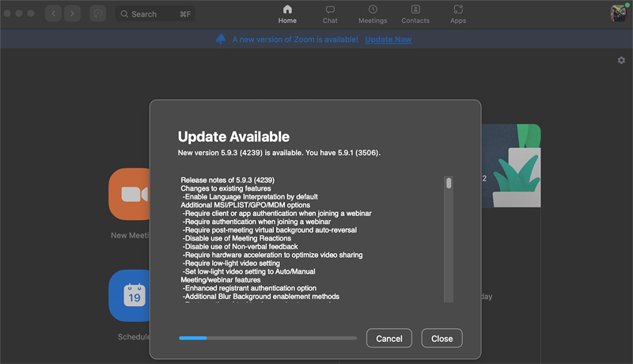The width and height of the screenshot is (633, 364).
Task: Open the Meetings tab icon
Action: tap(373, 13)
